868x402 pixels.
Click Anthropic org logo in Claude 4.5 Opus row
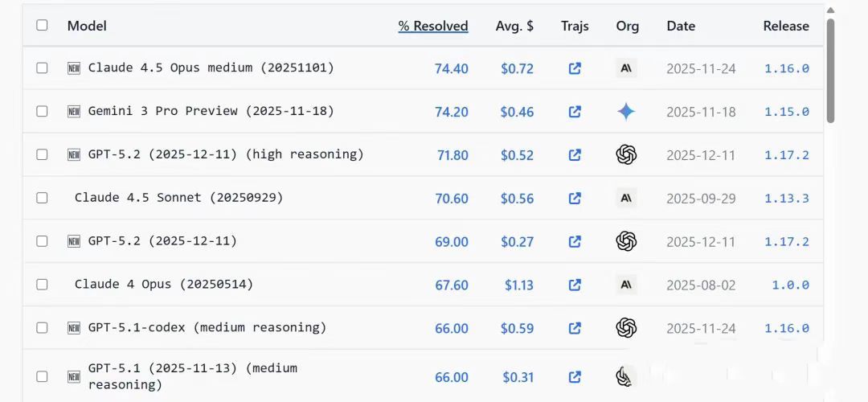(626, 68)
